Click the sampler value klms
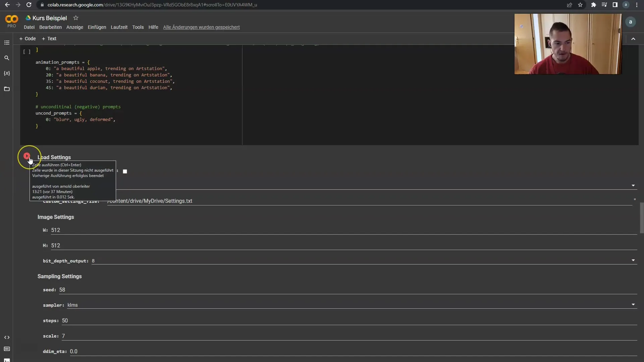The width and height of the screenshot is (644, 362). pyautogui.click(x=72, y=305)
